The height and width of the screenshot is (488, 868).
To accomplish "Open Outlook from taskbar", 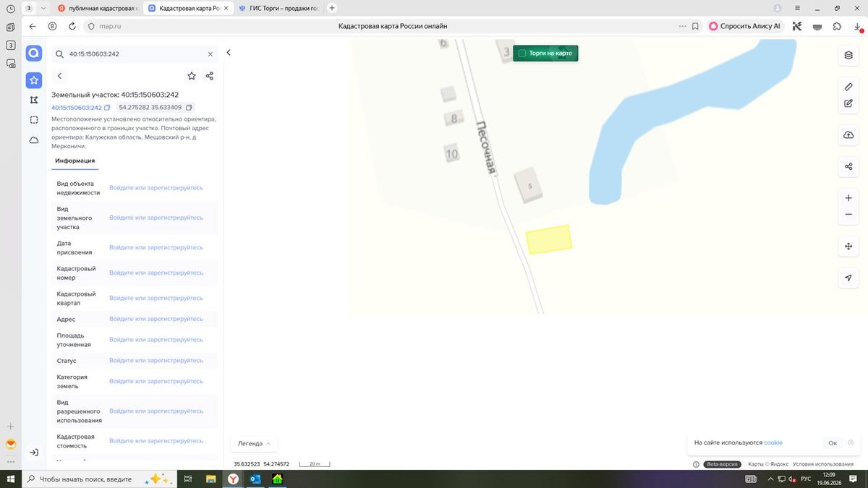I will (255, 479).
